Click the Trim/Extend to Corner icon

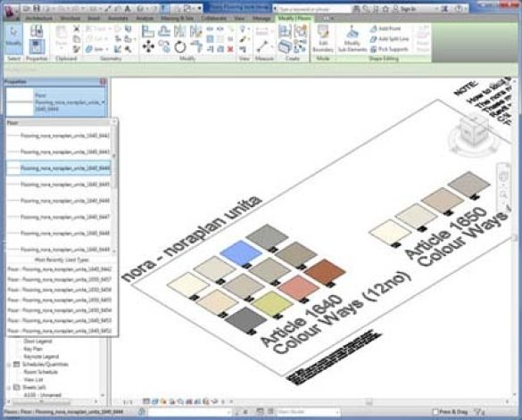tap(196, 46)
